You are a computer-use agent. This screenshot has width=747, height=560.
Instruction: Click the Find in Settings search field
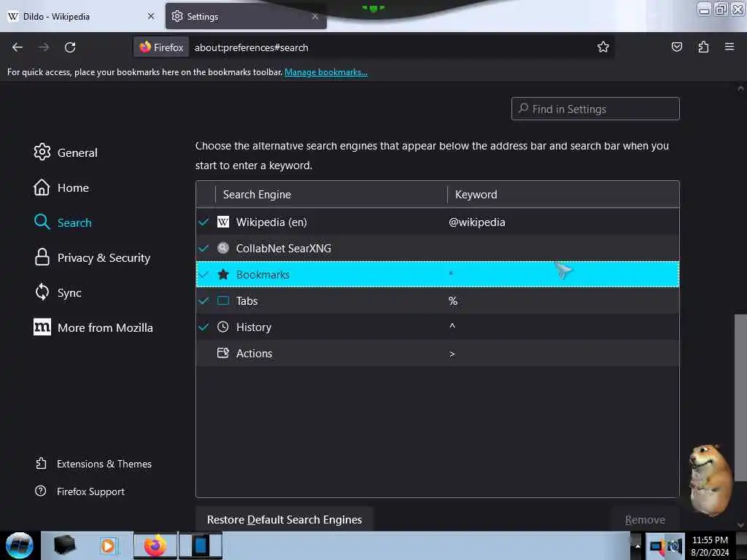pyautogui.click(x=595, y=109)
